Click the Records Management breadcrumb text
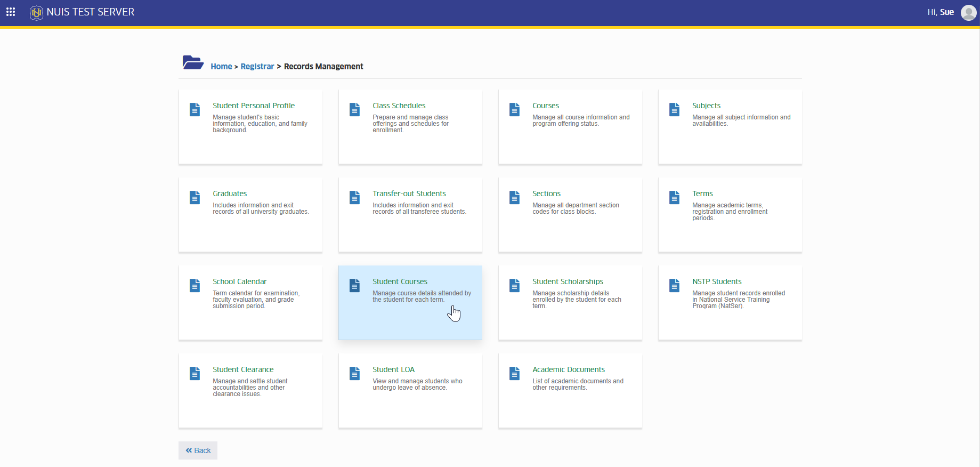 tap(323, 67)
